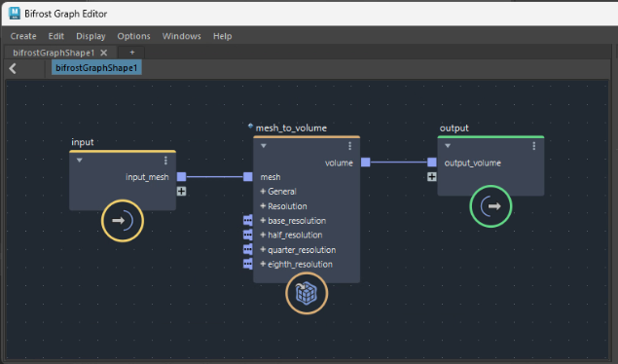Expand the eighth_resolution port
Viewport: 618px width, 364px height.
click(263, 264)
